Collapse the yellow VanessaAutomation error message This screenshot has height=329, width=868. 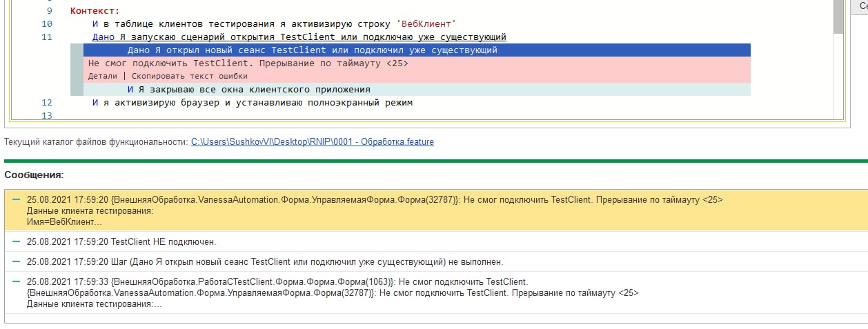click(17, 199)
